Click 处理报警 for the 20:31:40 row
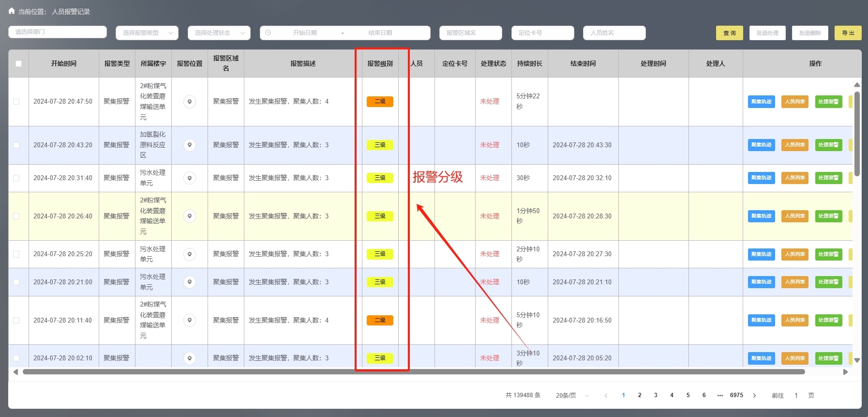 (x=828, y=178)
